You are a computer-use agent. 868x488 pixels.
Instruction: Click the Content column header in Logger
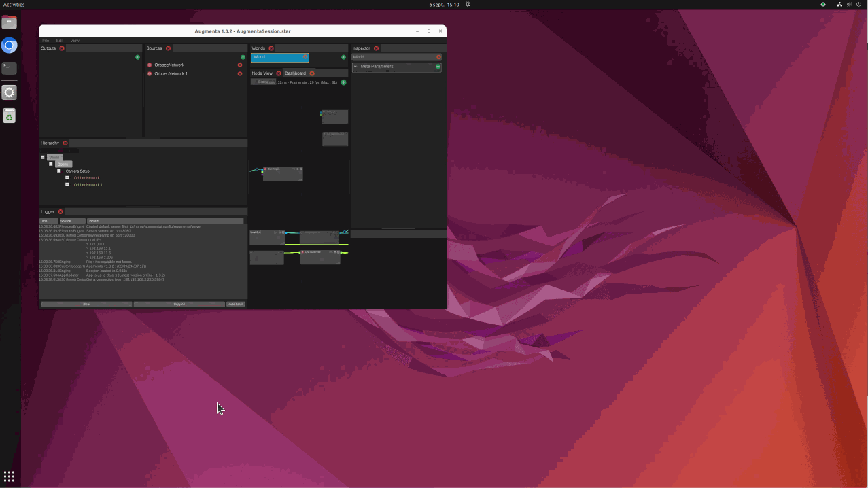(x=165, y=221)
